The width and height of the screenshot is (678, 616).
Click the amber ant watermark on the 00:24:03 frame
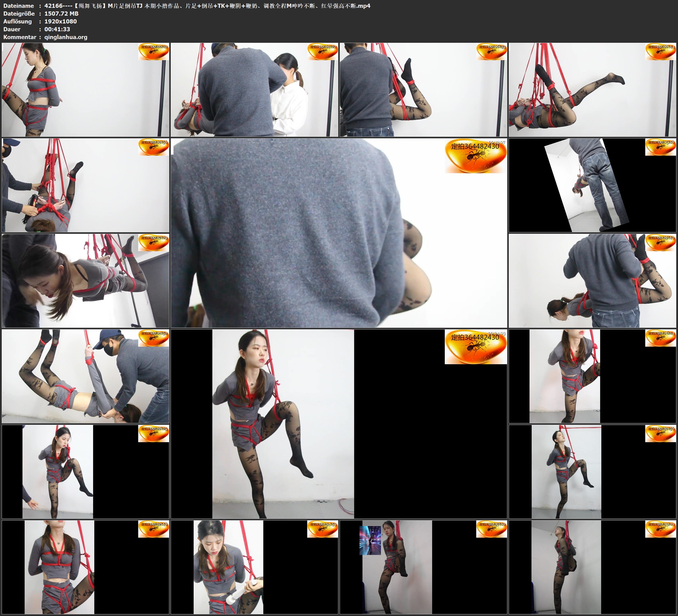pyautogui.click(x=475, y=347)
